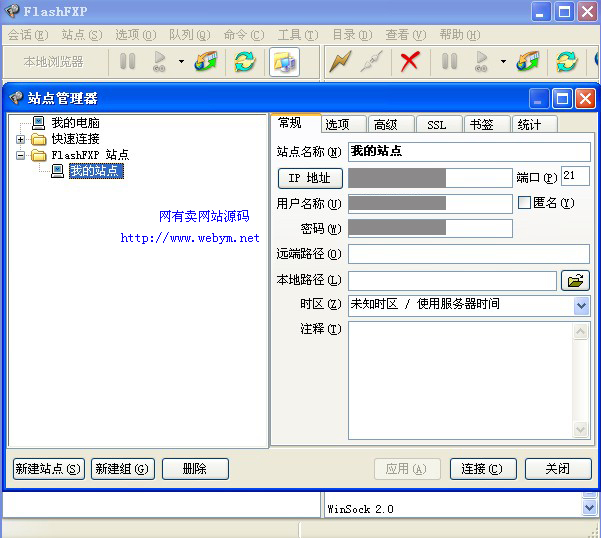Click the 关闭 button
The image size is (601, 538).
558,469
